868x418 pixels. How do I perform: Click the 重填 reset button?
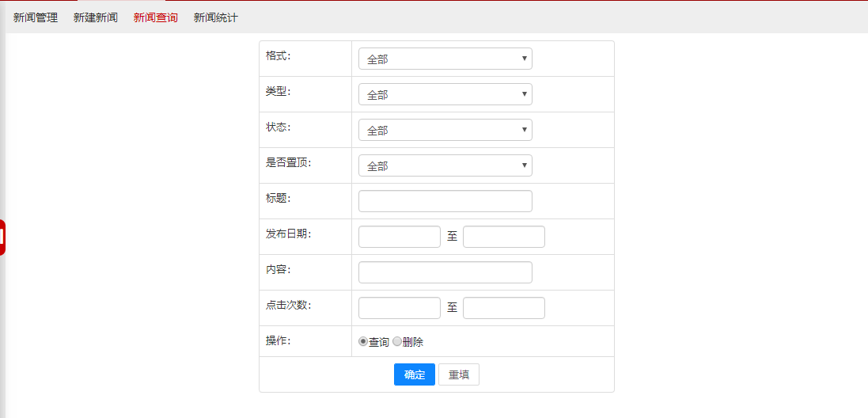[459, 374]
